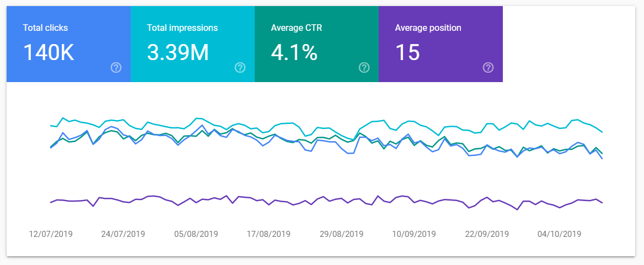Click the 29/08/2019 date axis label
This screenshot has height=265, width=644.
click(341, 234)
